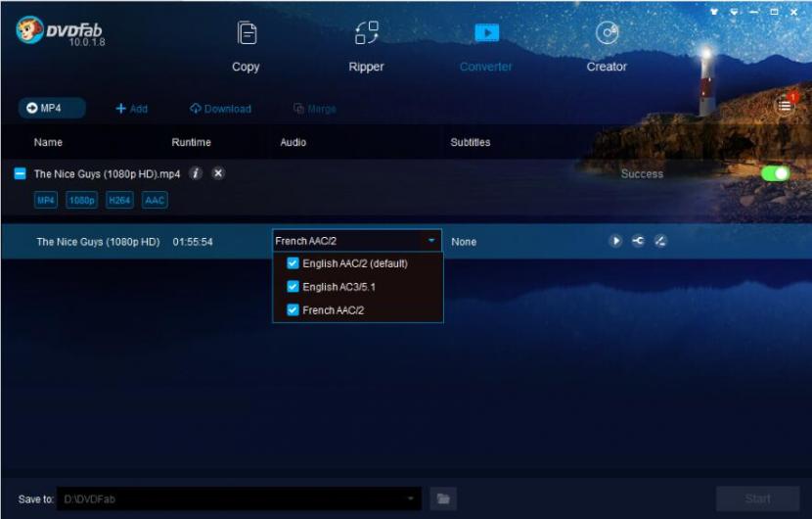Open the French AAC/2 audio dropdown
This screenshot has height=519, width=812.
357,241
